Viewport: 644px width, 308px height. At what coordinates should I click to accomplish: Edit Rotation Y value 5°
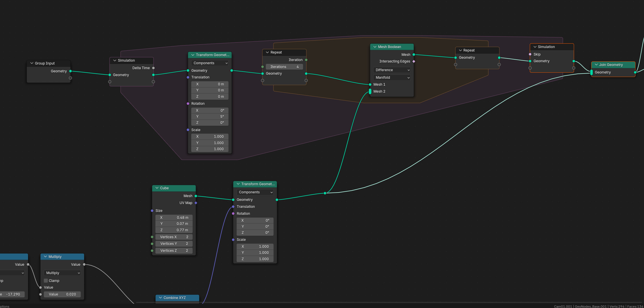[x=210, y=117]
